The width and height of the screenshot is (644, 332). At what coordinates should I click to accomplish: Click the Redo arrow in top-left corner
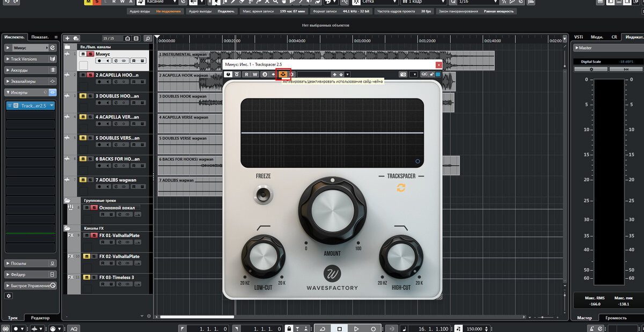14,3
